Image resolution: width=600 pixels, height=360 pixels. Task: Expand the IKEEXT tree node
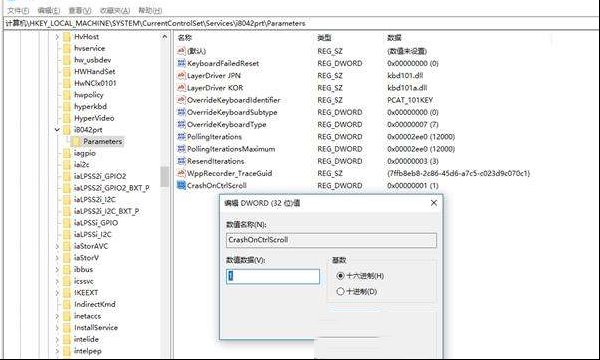(57, 293)
